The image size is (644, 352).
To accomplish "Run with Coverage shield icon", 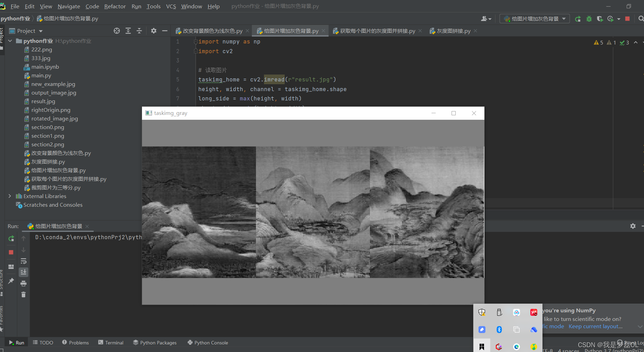I will click(x=600, y=19).
